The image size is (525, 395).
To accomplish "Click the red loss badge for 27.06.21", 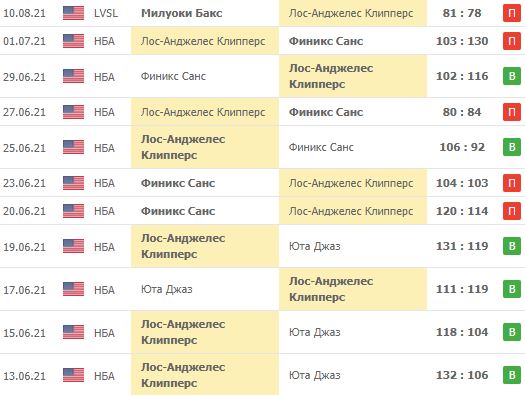I will coord(512,112).
